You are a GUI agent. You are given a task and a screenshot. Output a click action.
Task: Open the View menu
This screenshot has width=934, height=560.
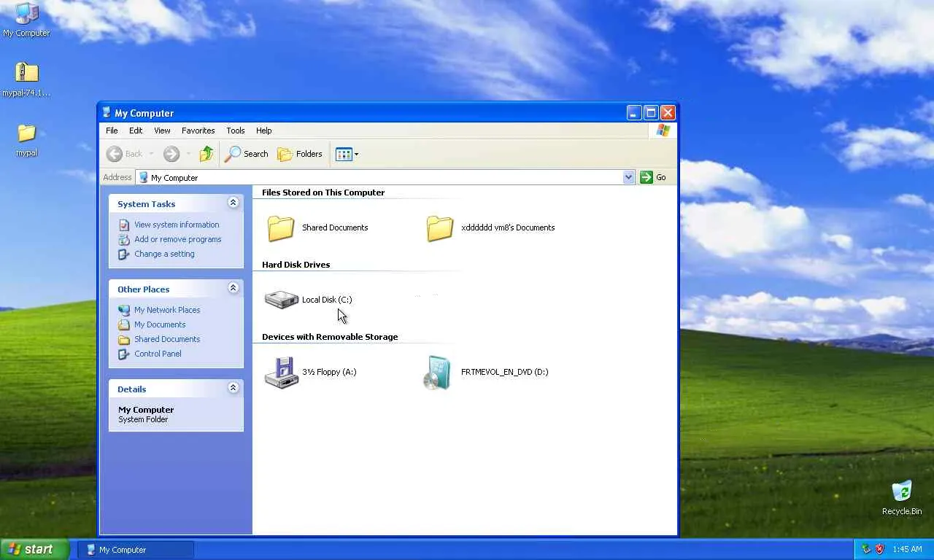pos(162,131)
